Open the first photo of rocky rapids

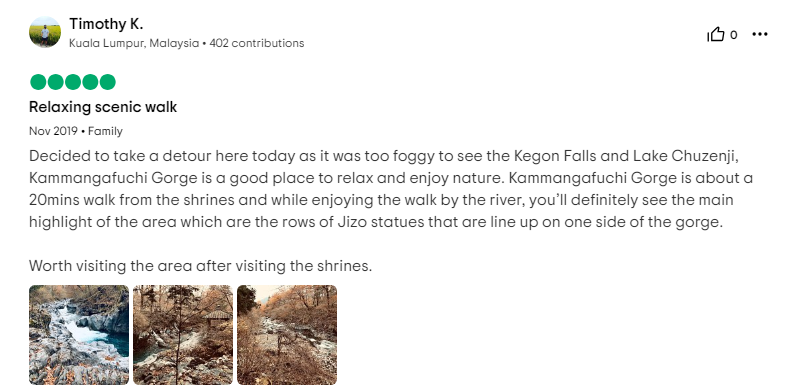(x=79, y=335)
